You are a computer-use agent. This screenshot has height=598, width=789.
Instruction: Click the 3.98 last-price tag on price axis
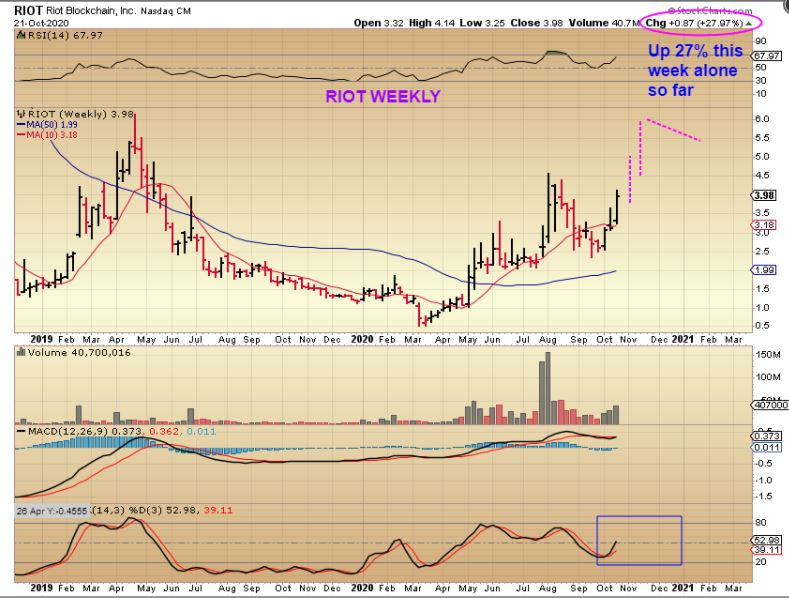(764, 195)
